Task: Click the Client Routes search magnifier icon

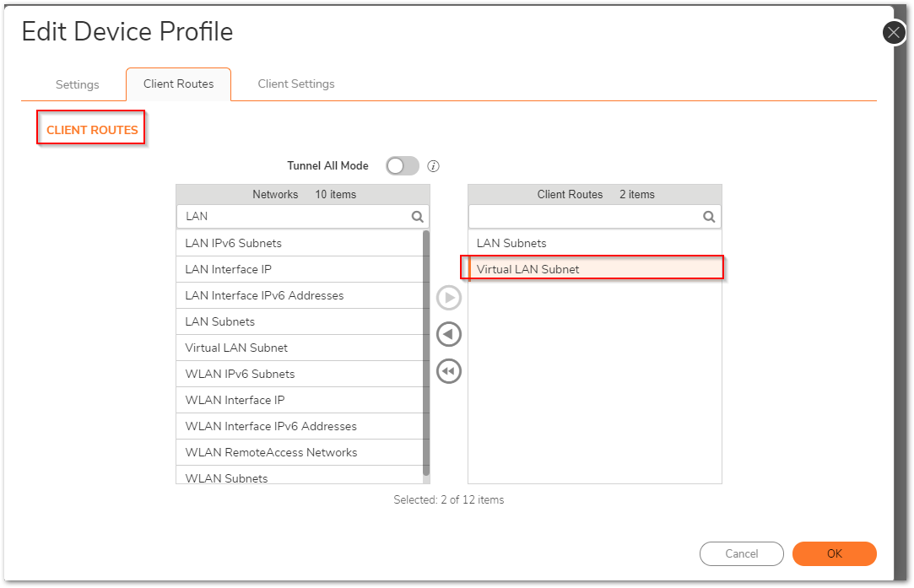Action: 709,217
